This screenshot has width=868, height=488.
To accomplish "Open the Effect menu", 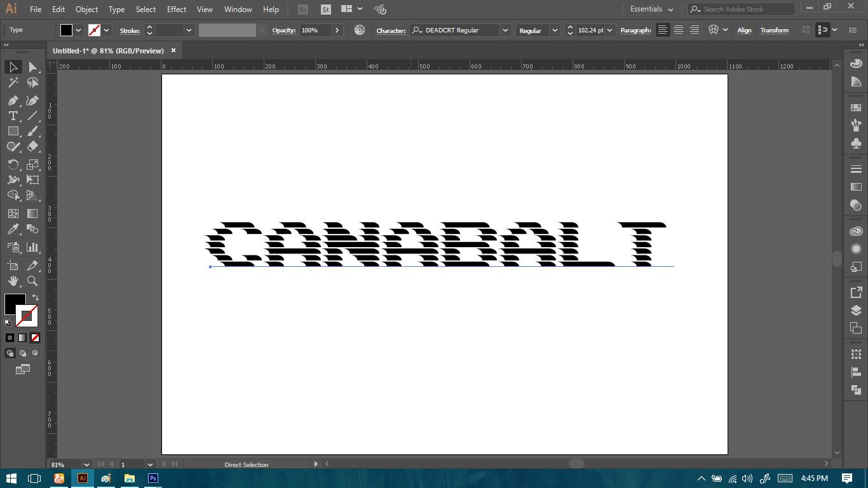I will point(177,10).
